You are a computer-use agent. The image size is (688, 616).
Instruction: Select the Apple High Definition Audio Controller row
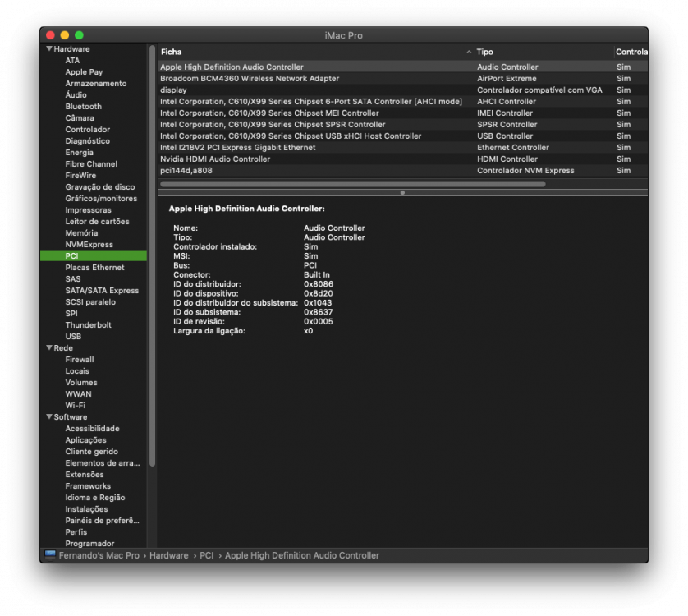pos(403,67)
